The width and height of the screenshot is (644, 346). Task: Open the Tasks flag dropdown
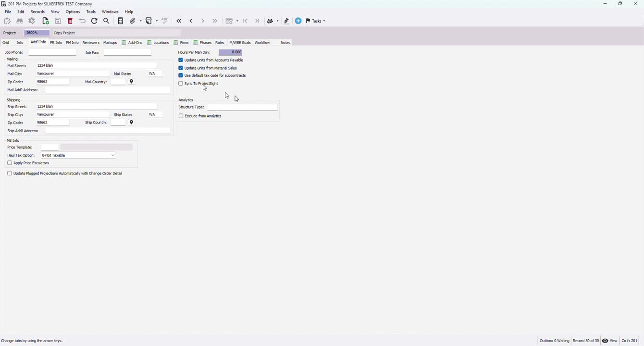(x=316, y=21)
